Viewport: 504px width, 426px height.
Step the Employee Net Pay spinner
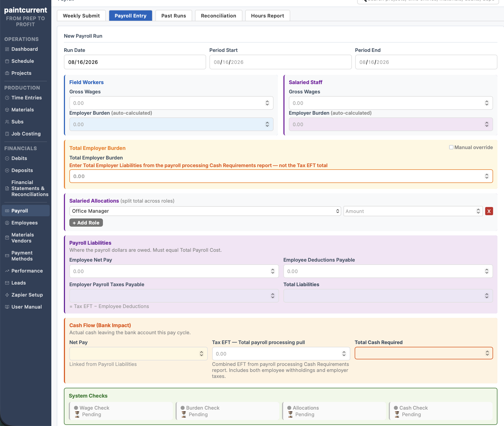[x=273, y=271]
